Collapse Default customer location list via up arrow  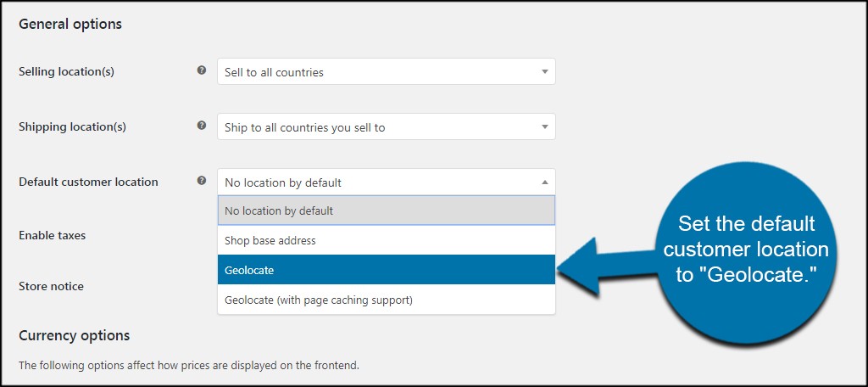[545, 182]
